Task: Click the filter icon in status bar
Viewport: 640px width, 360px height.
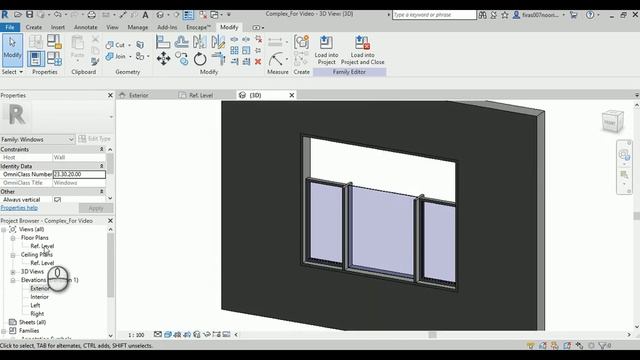Action: pyautogui.click(x=602, y=345)
